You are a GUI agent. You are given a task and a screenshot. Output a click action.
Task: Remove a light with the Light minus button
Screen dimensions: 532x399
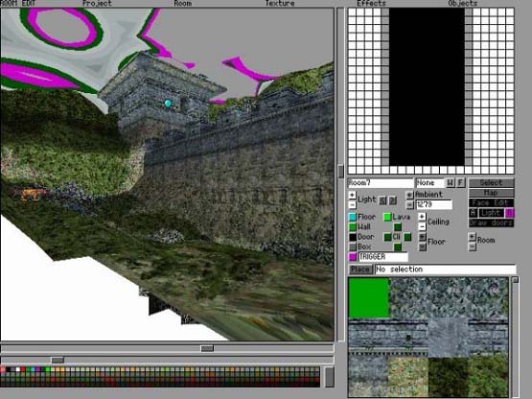[352, 204]
